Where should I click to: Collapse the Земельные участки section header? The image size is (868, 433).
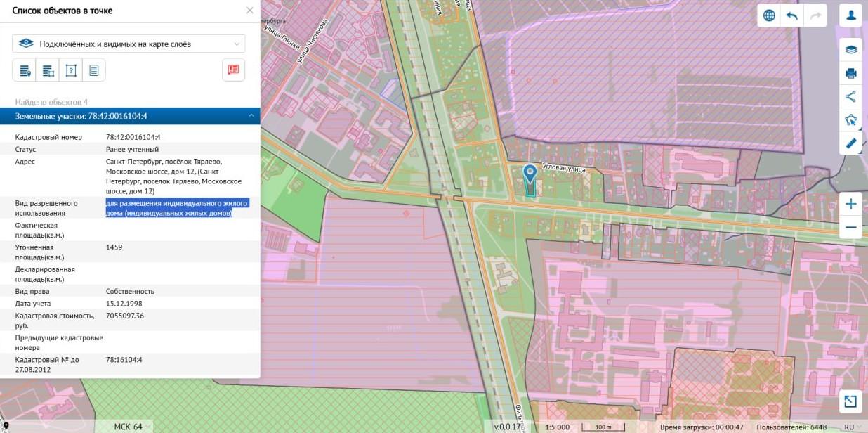coord(251,116)
